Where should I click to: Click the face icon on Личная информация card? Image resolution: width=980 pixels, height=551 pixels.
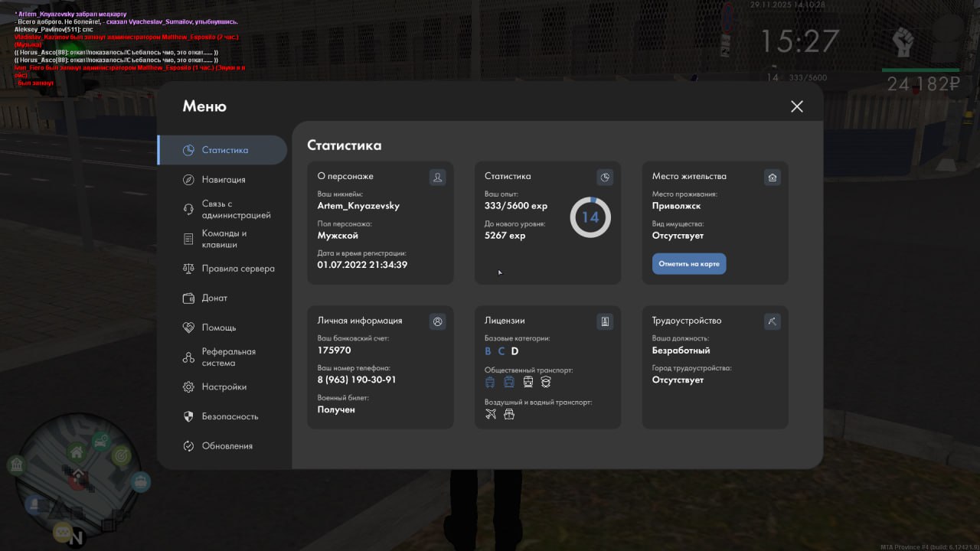(x=438, y=322)
